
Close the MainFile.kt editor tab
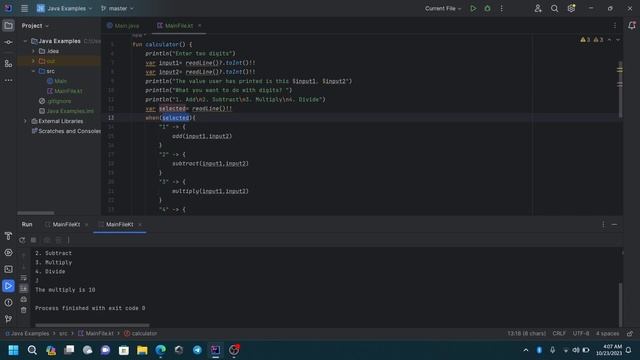(x=200, y=26)
